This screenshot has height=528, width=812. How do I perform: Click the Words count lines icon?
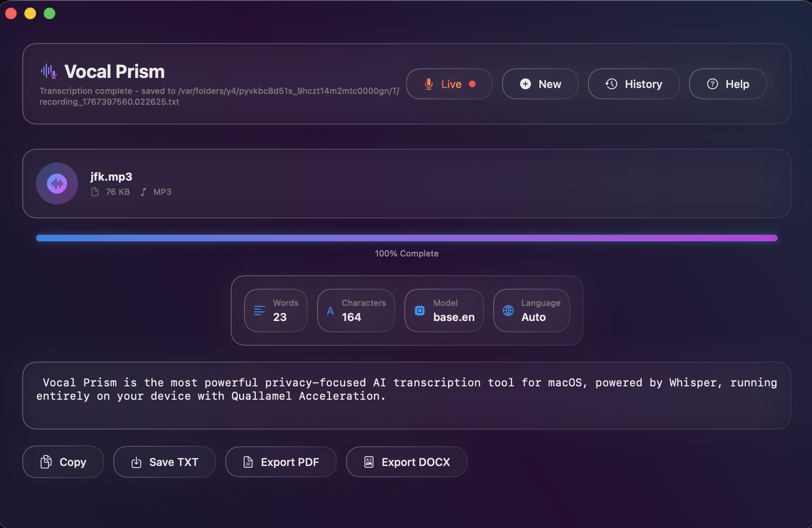259,311
